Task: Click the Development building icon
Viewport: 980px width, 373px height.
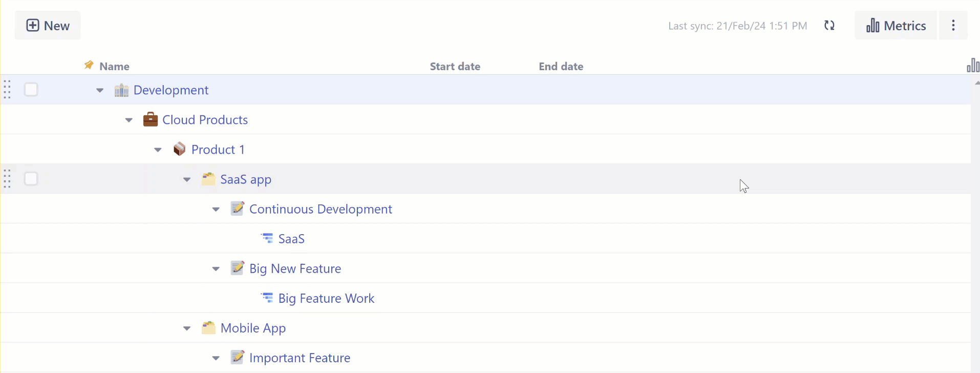Action: point(121,90)
